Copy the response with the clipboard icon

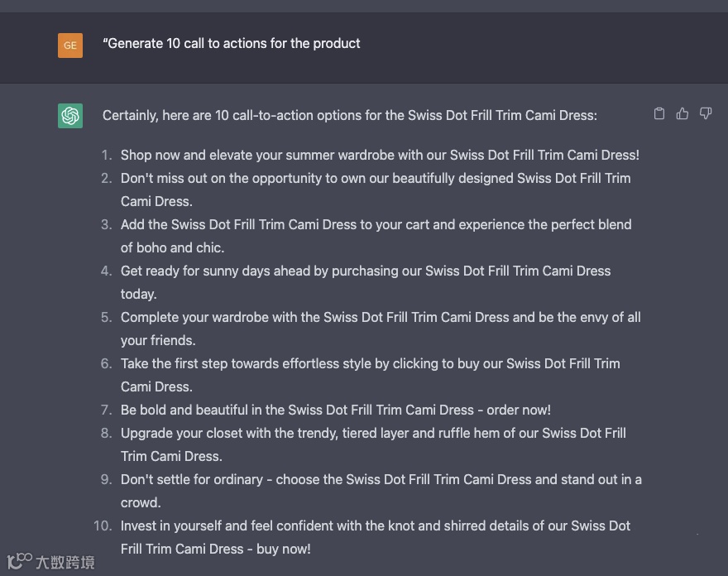click(659, 114)
